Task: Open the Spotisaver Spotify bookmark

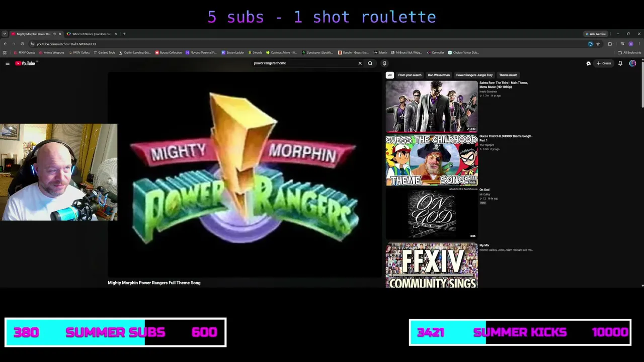Action: click(317, 52)
